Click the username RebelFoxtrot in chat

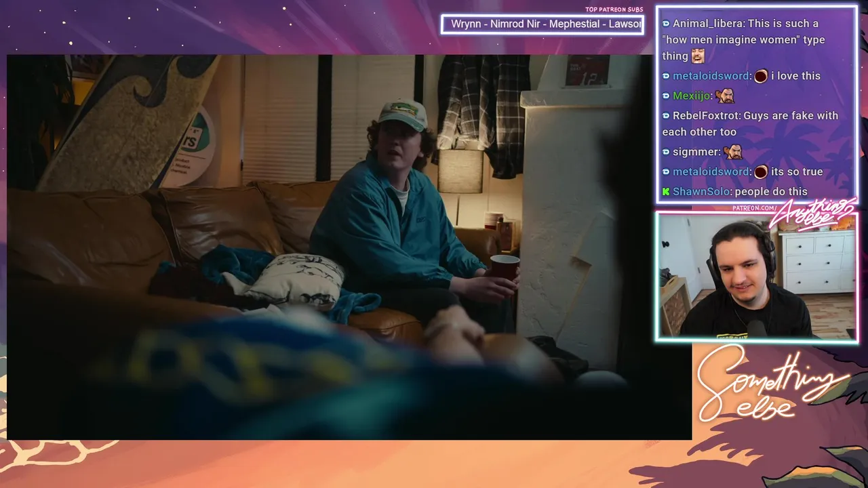click(706, 116)
